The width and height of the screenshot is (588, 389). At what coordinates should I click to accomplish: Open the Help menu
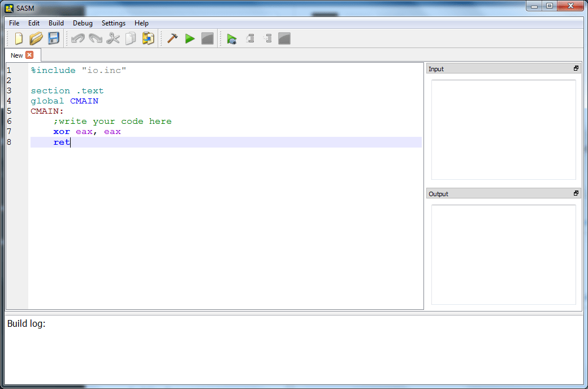(141, 23)
